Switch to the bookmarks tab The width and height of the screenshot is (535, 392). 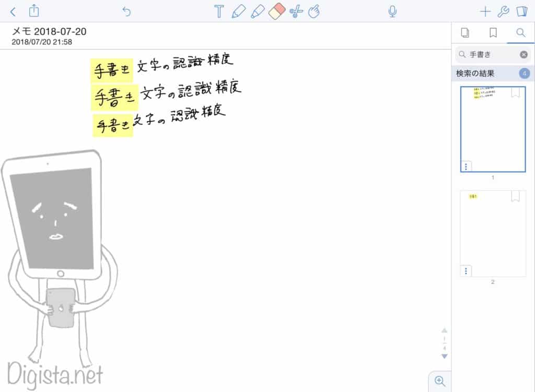tap(493, 33)
